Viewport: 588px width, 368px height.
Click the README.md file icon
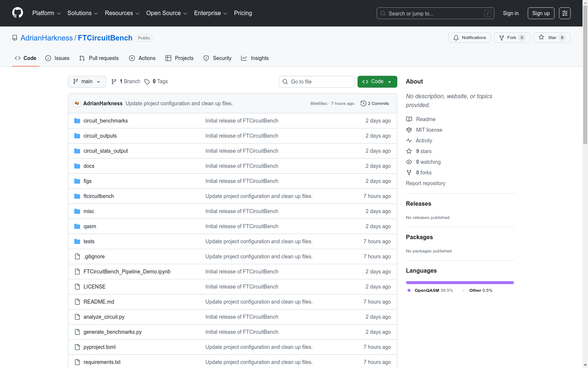click(x=77, y=302)
